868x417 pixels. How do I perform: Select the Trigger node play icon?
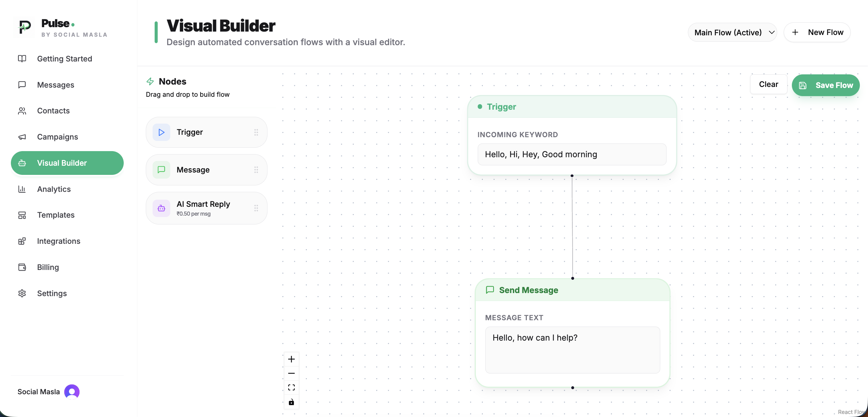tap(161, 132)
